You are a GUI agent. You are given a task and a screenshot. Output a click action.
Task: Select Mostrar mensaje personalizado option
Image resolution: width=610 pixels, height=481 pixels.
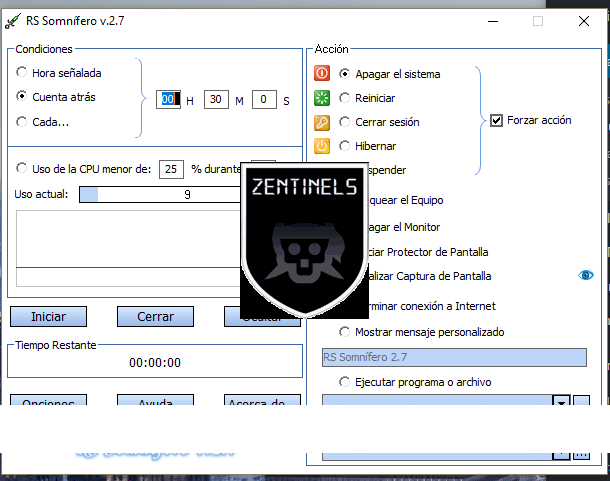coord(344,332)
